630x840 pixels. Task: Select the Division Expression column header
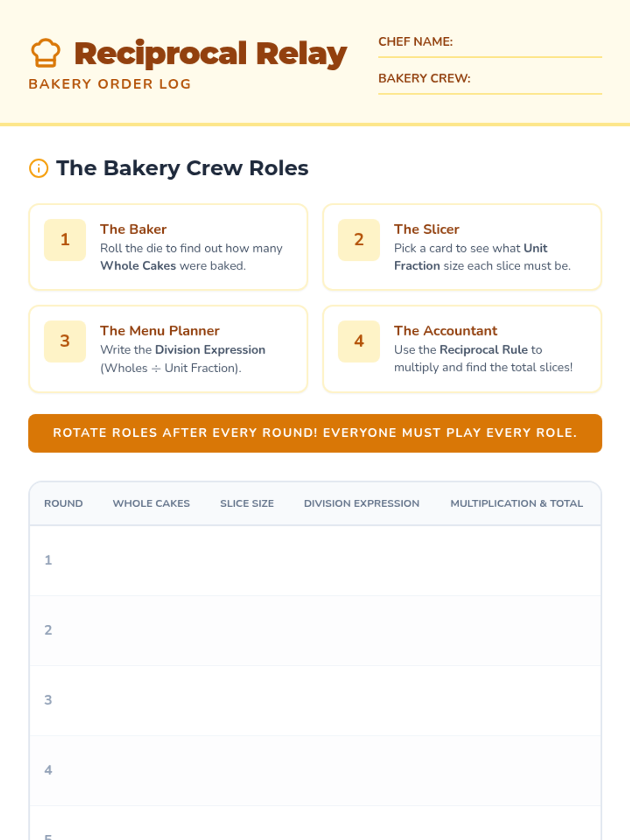pyautogui.click(x=362, y=503)
